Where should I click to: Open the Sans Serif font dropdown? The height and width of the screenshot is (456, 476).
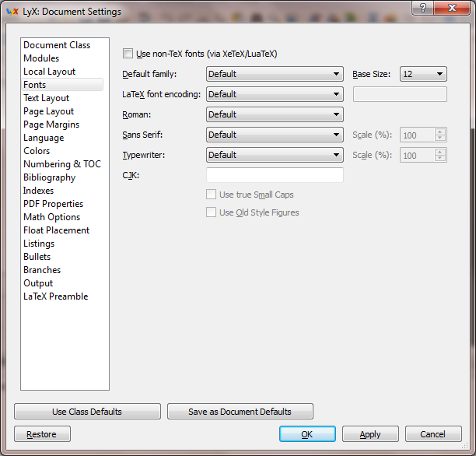[x=275, y=135]
